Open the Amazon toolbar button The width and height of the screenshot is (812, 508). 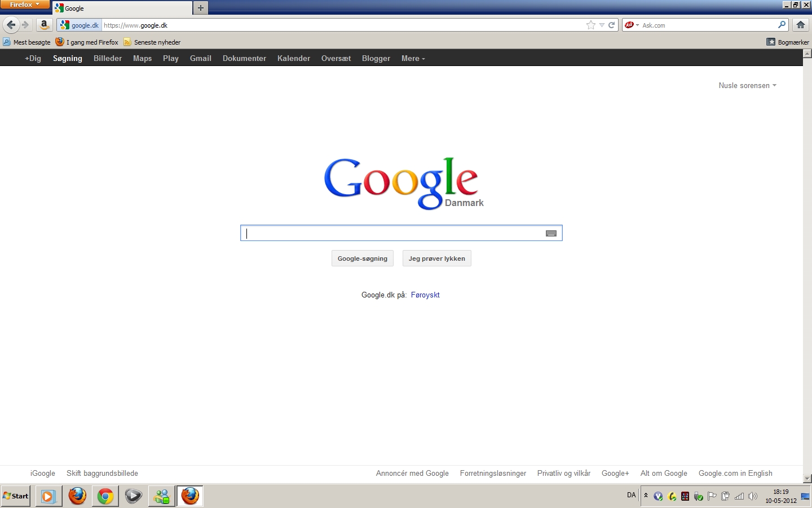pyautogui.click(x=44, y=25)
